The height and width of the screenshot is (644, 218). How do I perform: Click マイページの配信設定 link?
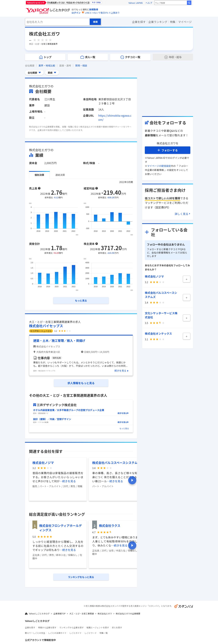point(159,166)
